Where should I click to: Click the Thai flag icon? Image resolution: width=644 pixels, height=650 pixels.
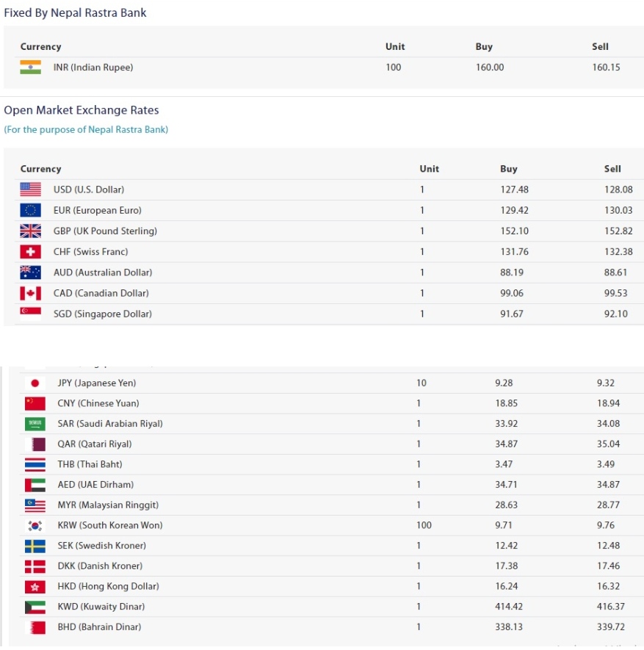point(35,464)
